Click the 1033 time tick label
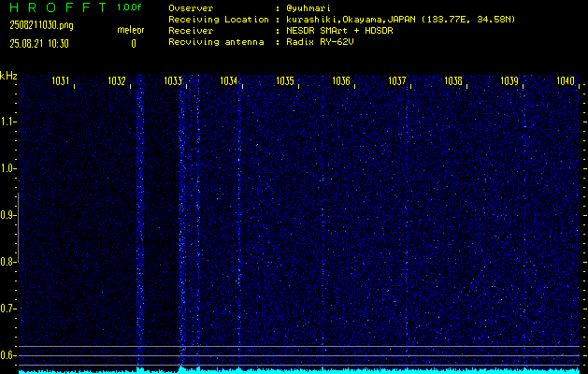 173,80
